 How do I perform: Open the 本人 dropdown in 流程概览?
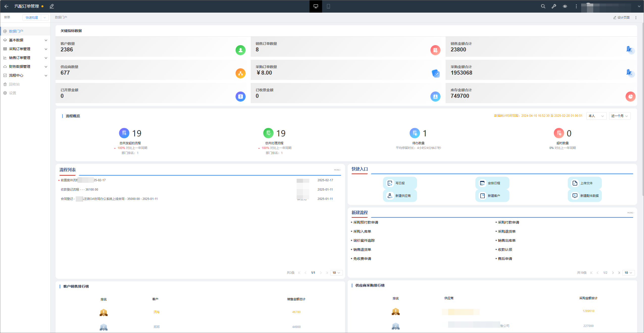(596, 116)
